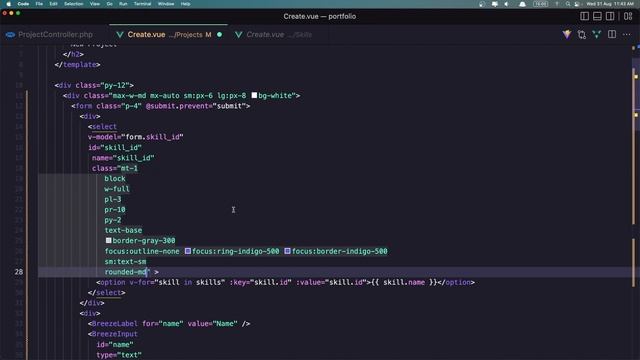Click the PHP file icon on ProjectController.php tab
The height and width of the screenshot is (360, 640).
(10, 35)
